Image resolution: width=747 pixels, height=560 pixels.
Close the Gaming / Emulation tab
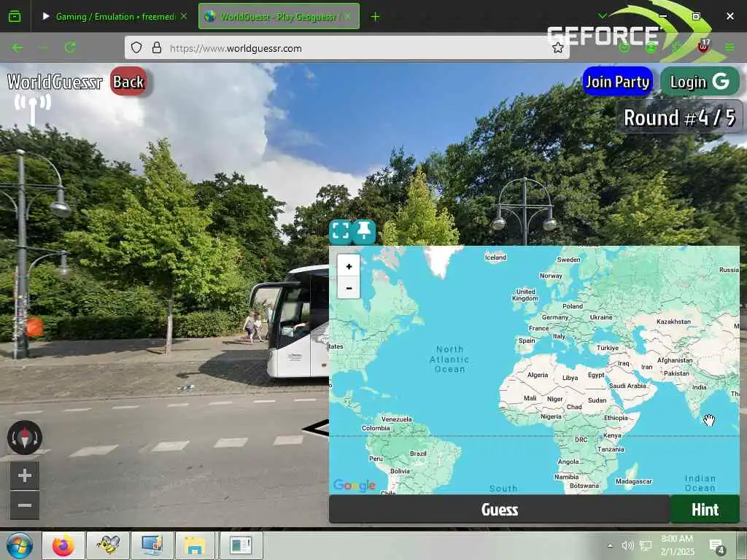tap(184, 17)
